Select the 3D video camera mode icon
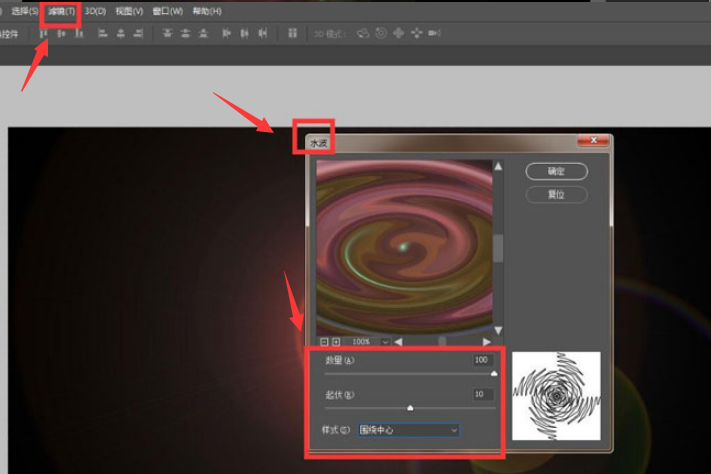711x474 pixels. pos(434,33)
